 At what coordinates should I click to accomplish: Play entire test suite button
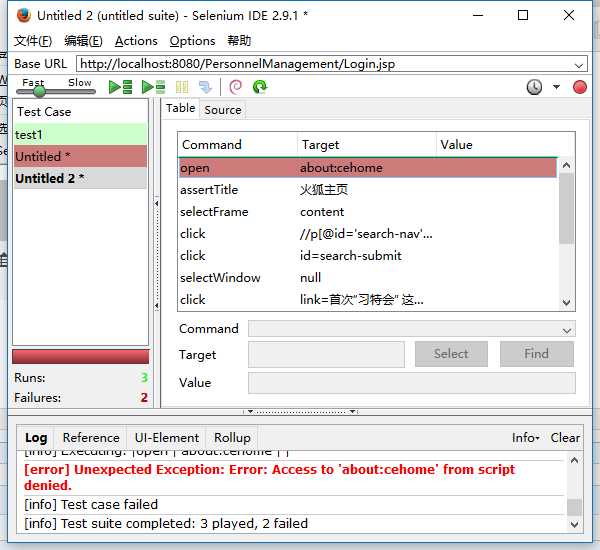(x=120, y=87)
